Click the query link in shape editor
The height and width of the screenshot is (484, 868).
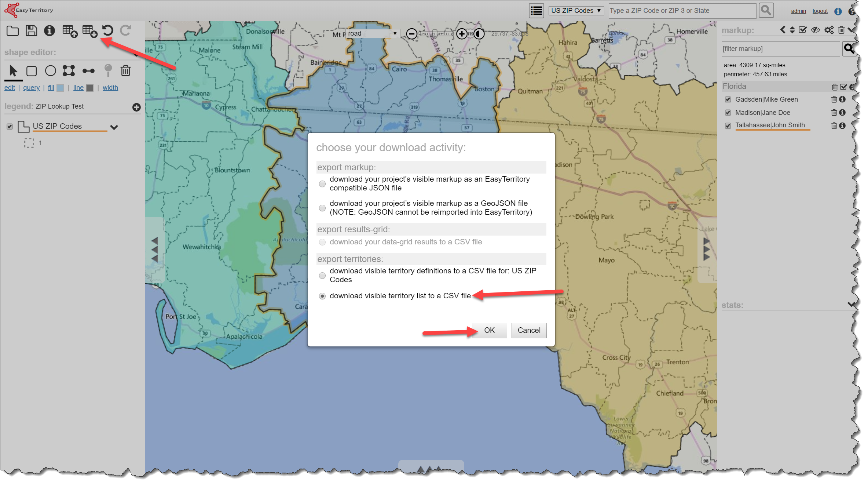pos(31,88)
